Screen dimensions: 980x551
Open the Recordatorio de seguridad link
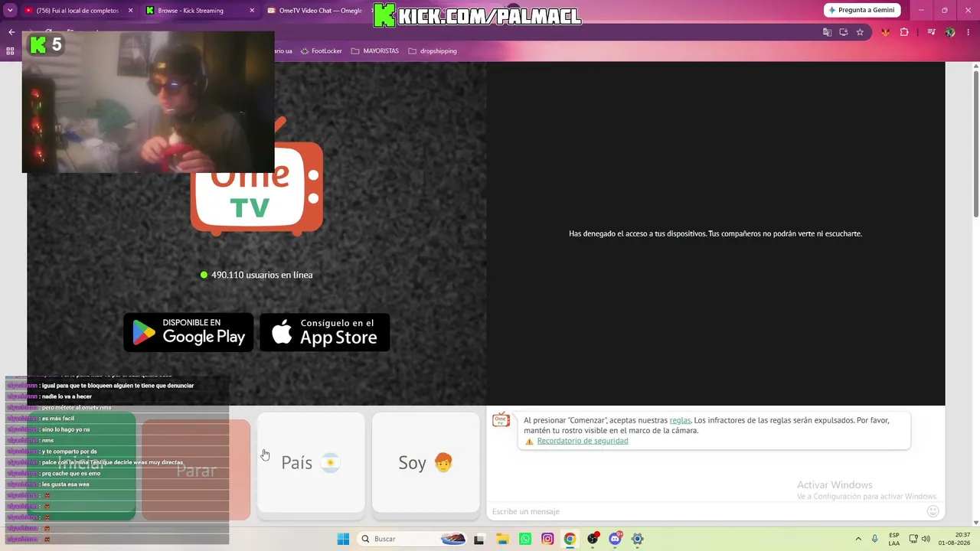[x=583, y=441]
